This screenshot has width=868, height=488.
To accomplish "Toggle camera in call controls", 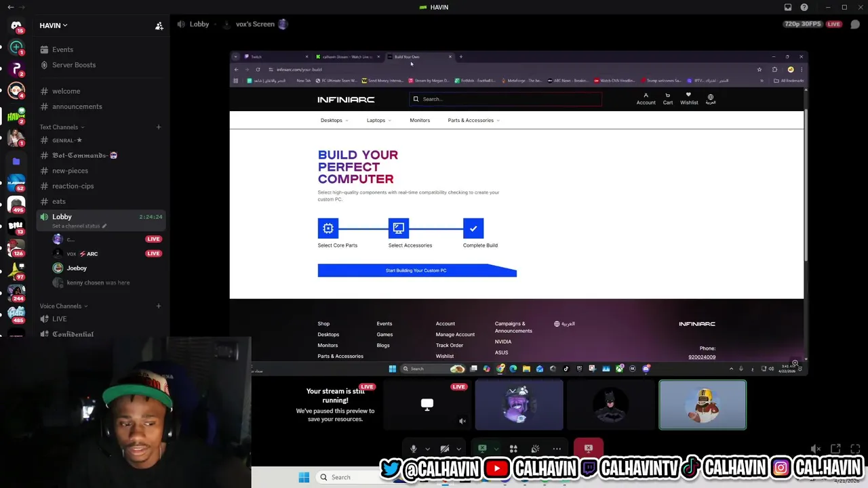I will coord(445,449).
